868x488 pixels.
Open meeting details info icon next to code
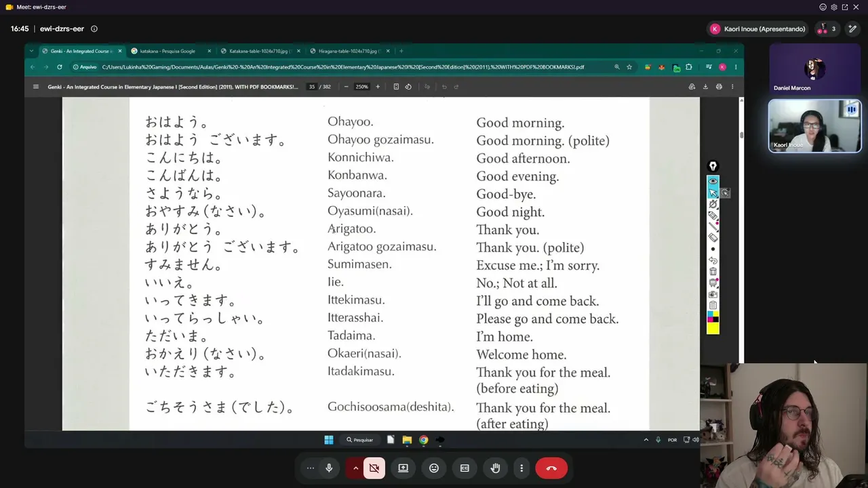pyautogui.click(x=94, y=29)
